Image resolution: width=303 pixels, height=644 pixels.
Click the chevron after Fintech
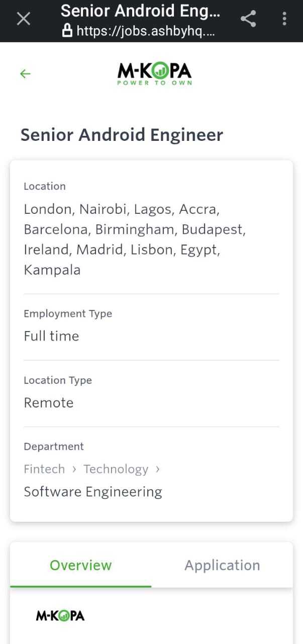pos(74,469)
